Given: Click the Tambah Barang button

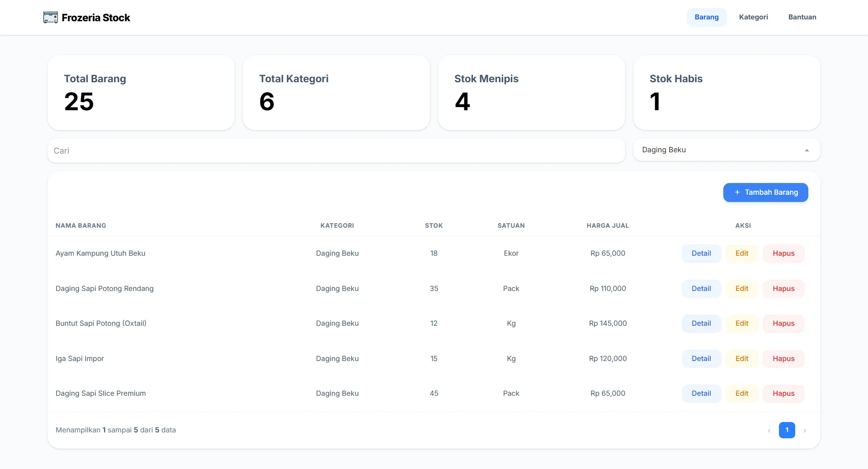Looking at the screenshot, I should click(x=765, y=192).
